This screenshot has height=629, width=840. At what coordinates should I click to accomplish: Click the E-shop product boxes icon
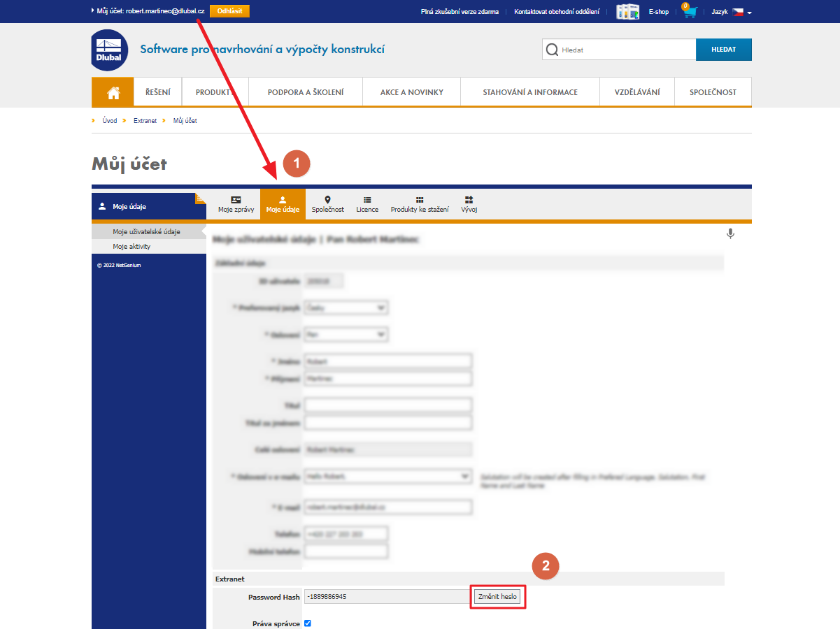pos(627,11)
